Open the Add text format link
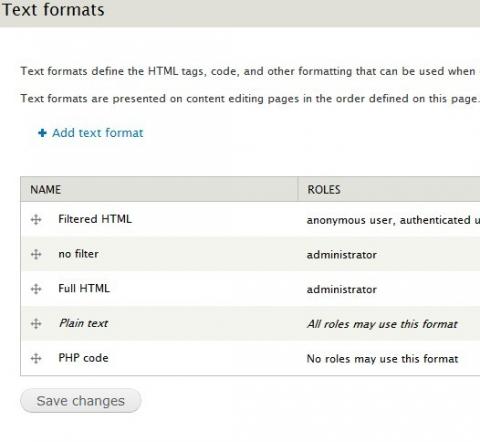This screenshot has height=442, width=480. pyautogui.click(x=98, y=133)
